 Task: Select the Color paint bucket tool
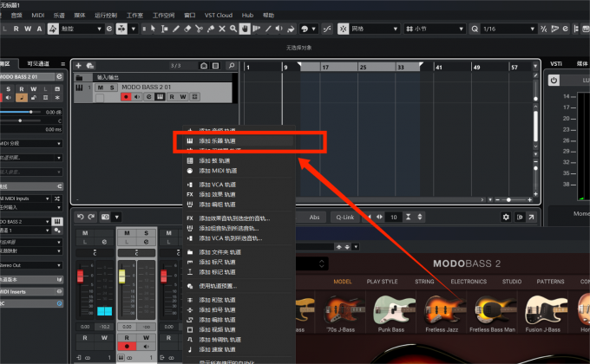291,29
